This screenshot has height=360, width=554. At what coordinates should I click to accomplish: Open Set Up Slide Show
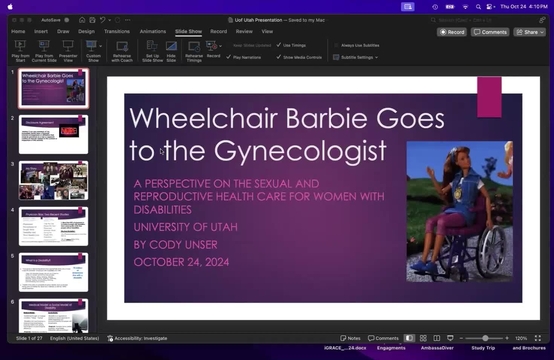152,51
